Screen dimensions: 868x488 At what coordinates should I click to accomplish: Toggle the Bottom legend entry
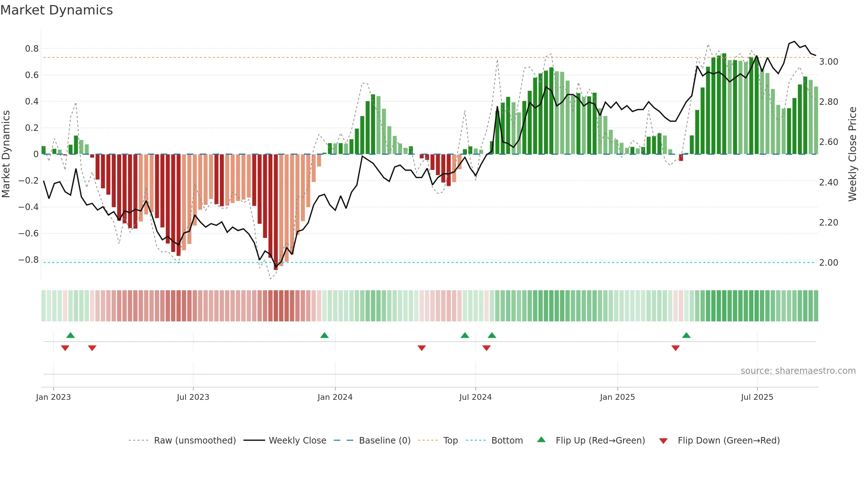[494, 440]
